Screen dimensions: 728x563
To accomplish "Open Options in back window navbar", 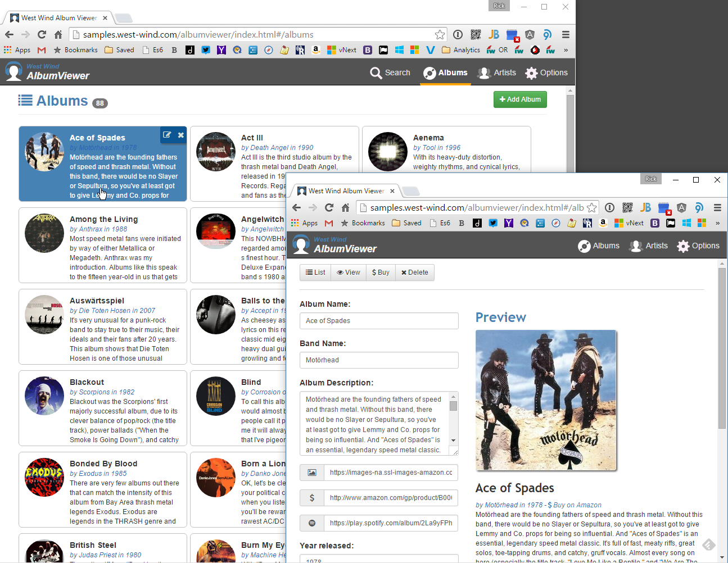I will [546, 72].
